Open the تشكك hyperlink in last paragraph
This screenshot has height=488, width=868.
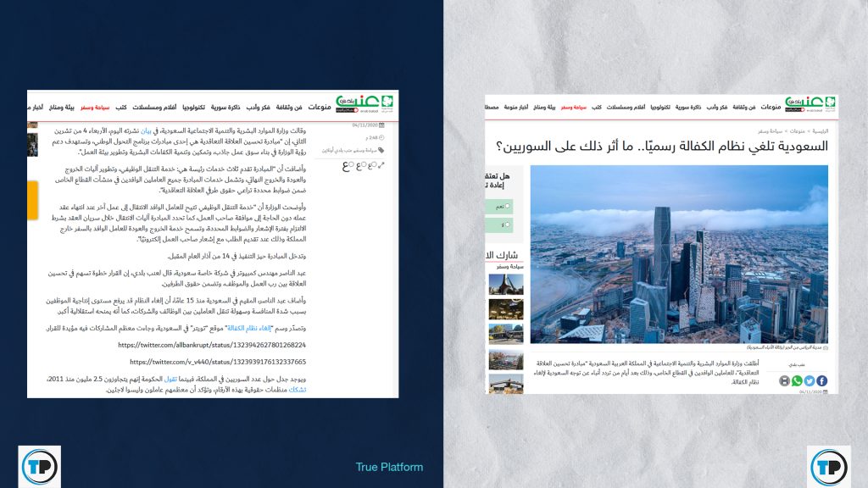[x=298, y=390]
